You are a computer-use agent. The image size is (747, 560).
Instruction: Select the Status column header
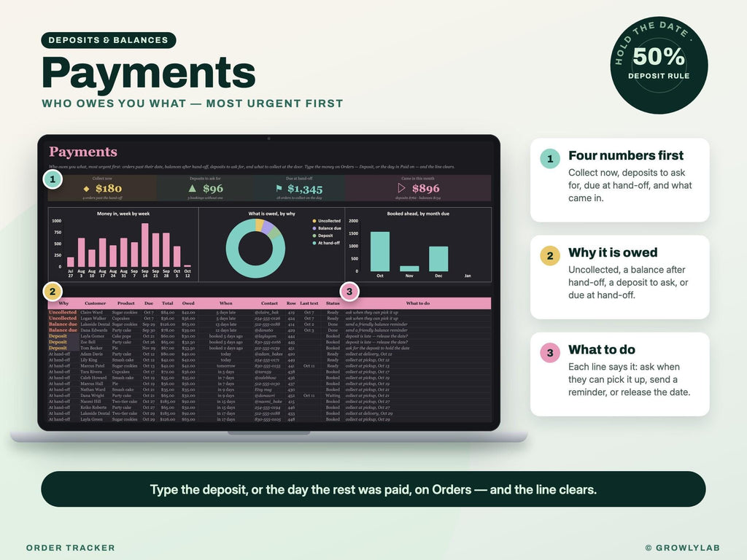[x=333, y=303]
